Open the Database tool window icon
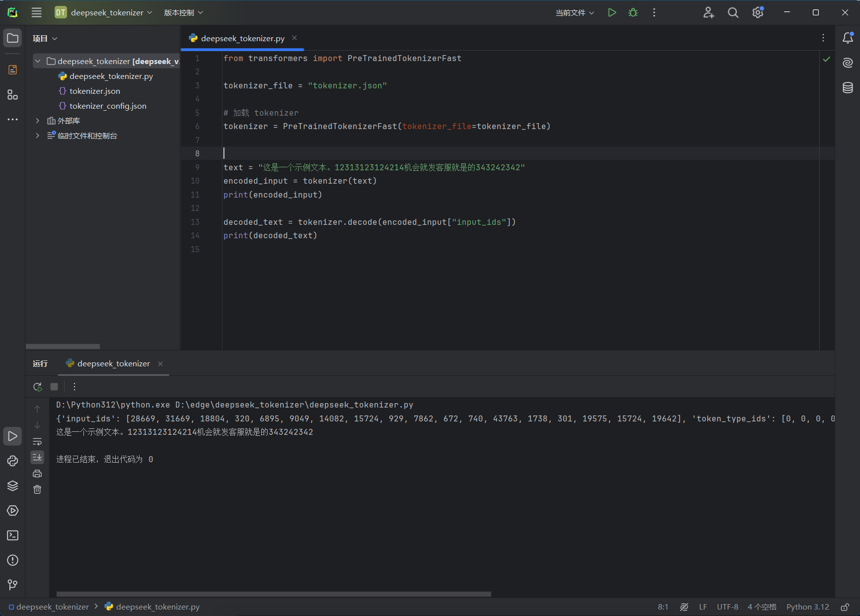The height and width of the screenshot is (616, 860). 848,87
